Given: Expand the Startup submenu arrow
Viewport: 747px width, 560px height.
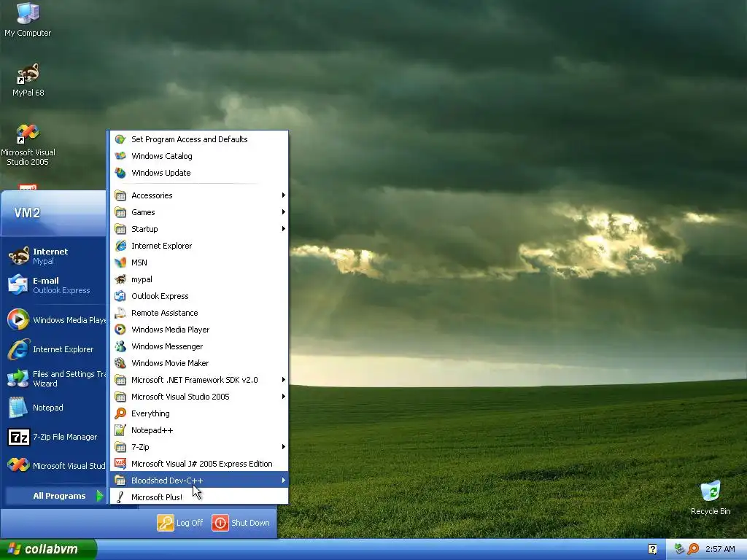Looking at the screenshot, I should coord(284,228).
